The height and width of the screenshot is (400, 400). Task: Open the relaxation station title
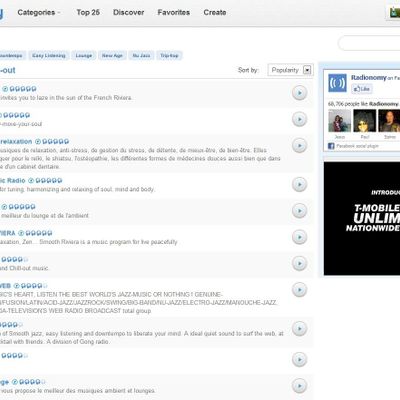click(16, 141)
